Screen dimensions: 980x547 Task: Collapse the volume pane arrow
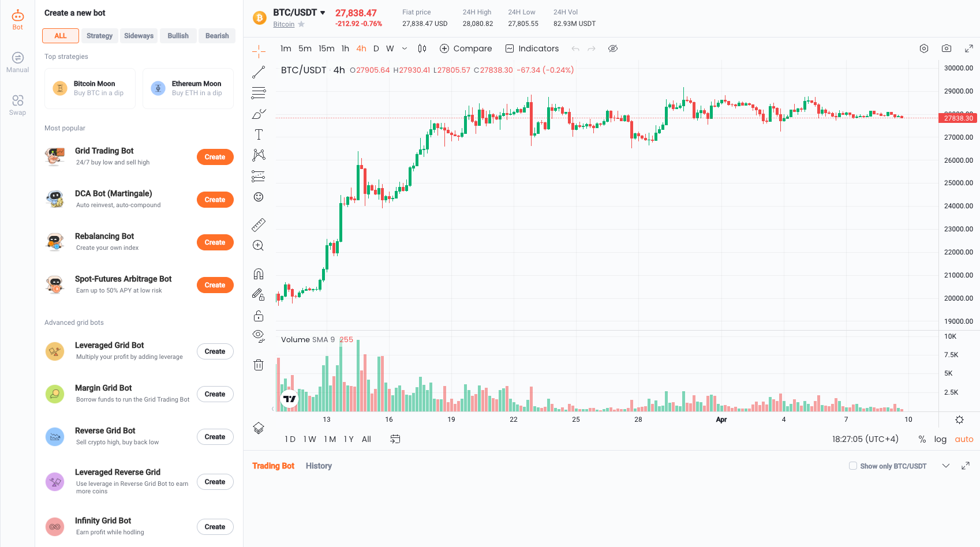[272, 409]
